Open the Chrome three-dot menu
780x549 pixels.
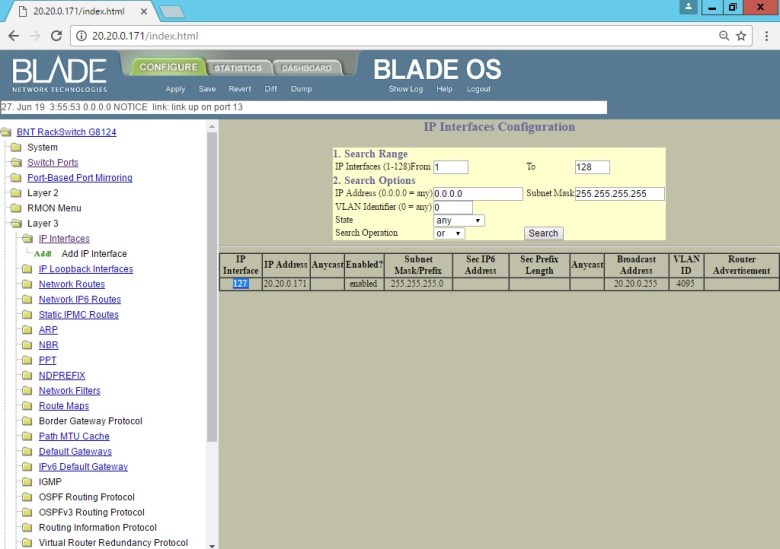coord(766,36)
